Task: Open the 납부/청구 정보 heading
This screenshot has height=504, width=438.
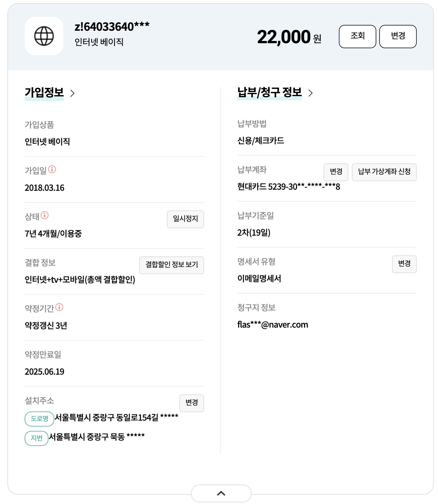Action: (269, 92)
